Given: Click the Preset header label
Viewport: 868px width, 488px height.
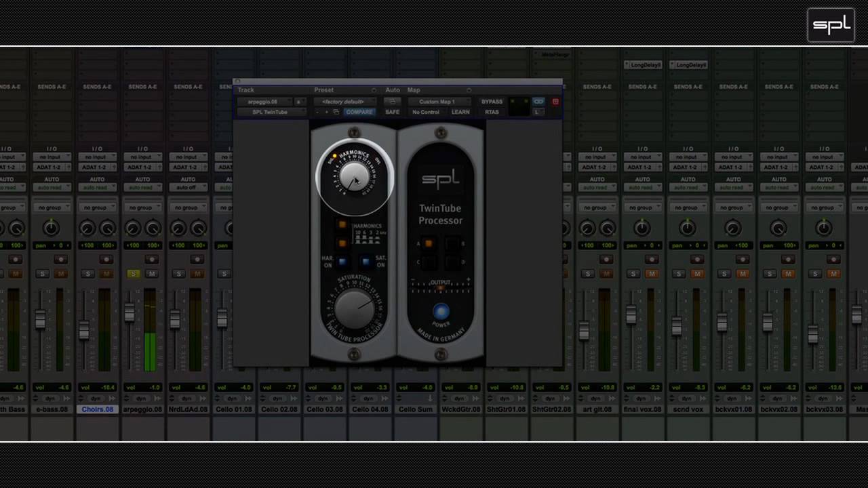Looking at the screenshot, I should pyautogui.click(x=323, y=89).
